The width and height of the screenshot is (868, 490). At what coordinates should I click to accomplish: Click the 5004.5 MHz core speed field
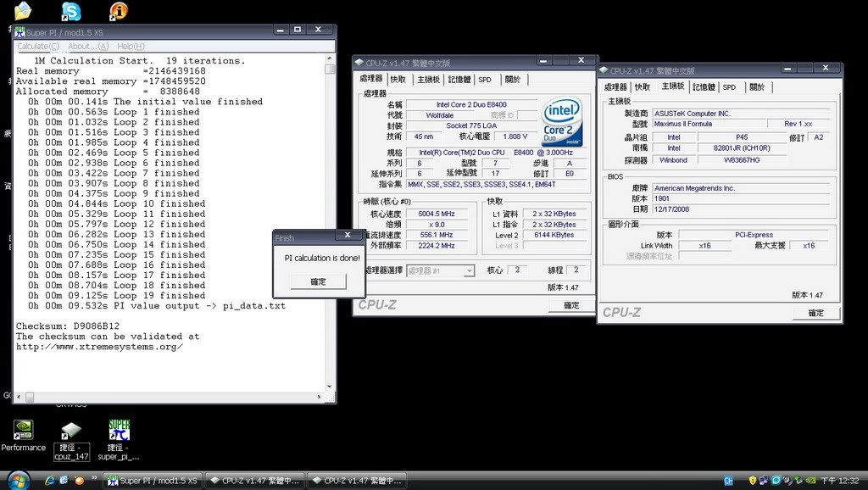pos(437,214)
